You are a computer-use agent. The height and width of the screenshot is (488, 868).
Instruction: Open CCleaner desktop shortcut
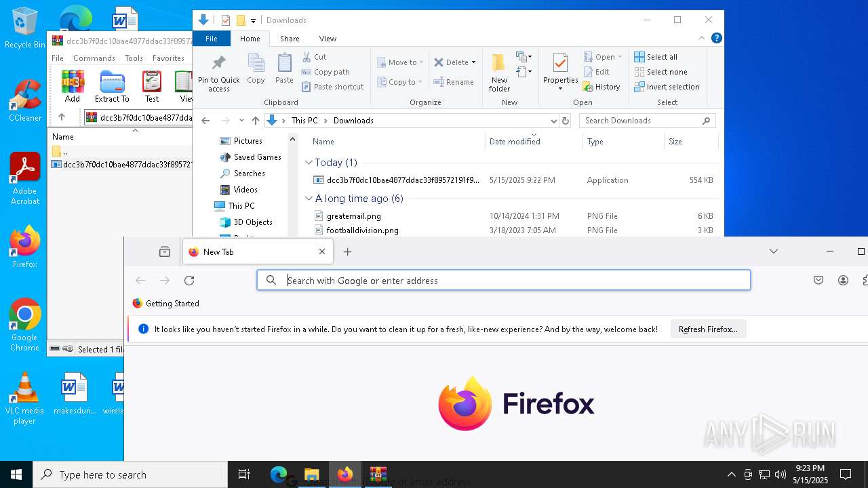click(x=25, y=100)
